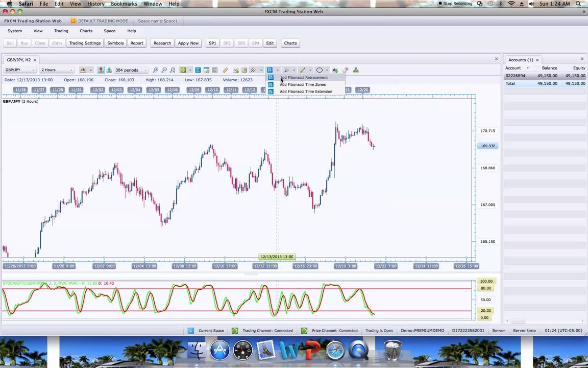Zoom in the chart with magnifier plus
This screenshot has width=588, height=368.
[156, 70]
